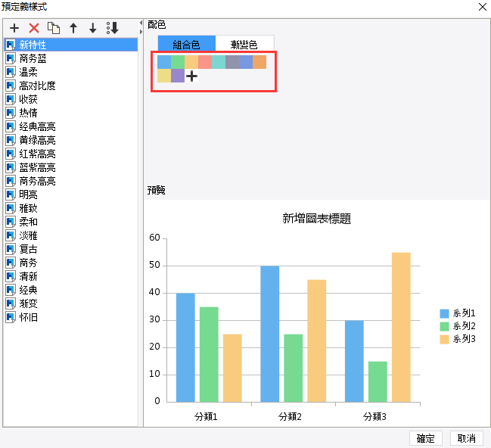Select the 经典 style item

point(71,290)
